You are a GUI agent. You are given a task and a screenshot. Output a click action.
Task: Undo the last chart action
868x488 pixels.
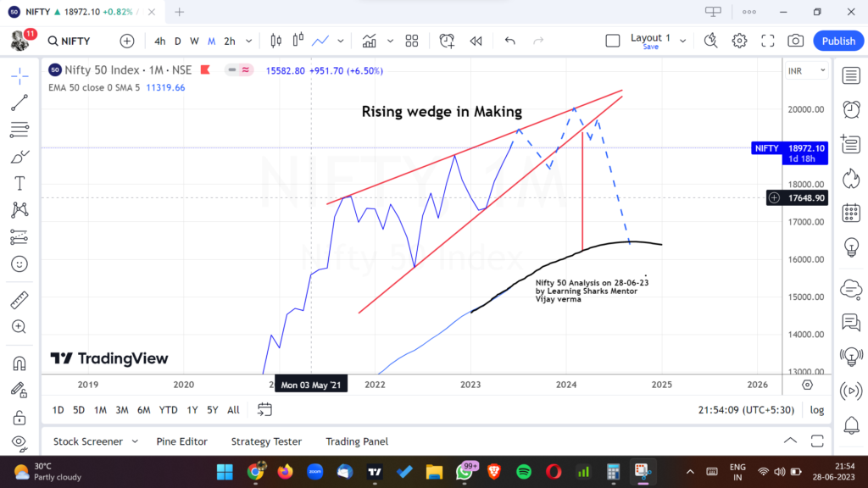click(x=509, y=41)
